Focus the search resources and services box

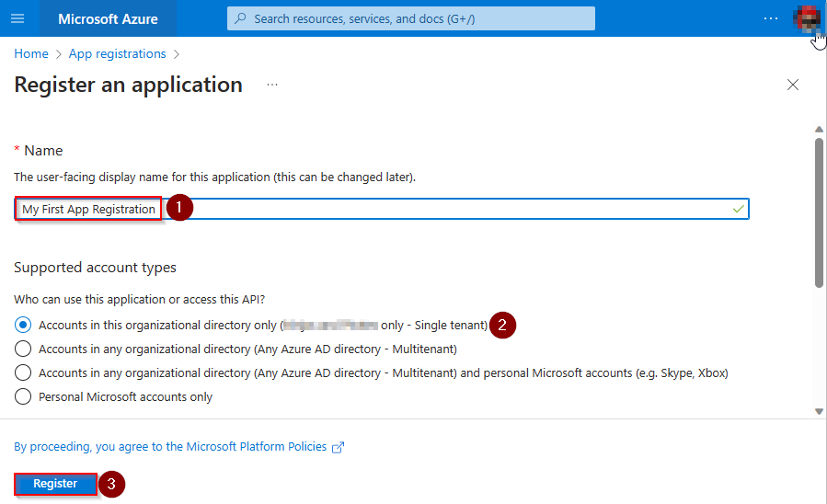tap(411, 18)
